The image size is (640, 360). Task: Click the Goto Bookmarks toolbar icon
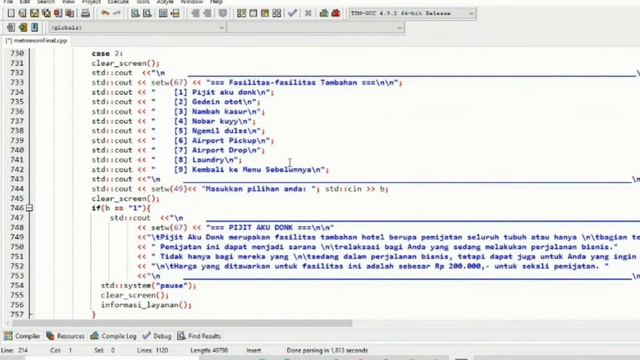click(35, 27)
